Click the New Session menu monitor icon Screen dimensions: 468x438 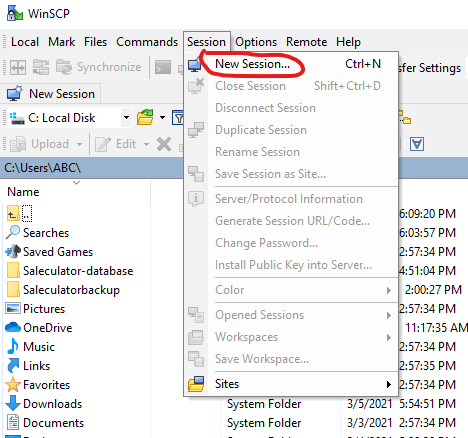[x=195, y=64]
